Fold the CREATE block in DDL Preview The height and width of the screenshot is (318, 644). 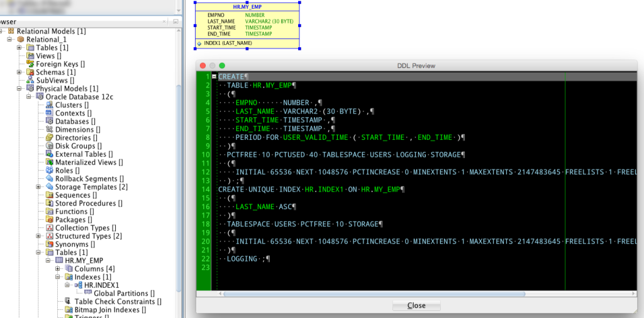click(x=214, y=77)
